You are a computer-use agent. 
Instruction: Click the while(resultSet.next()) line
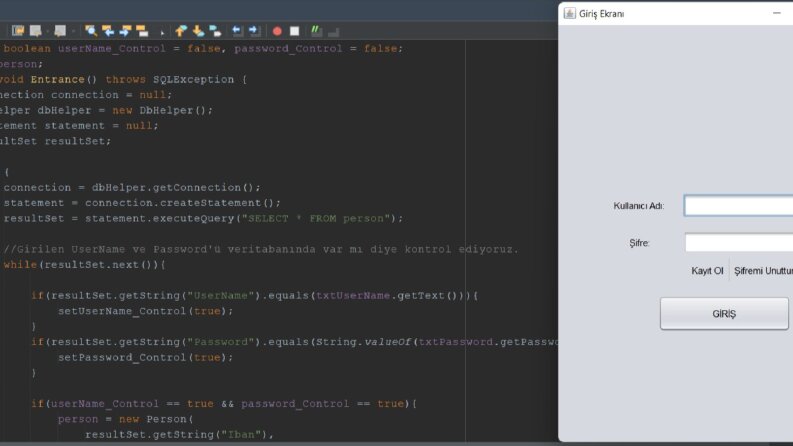(84, 264)
